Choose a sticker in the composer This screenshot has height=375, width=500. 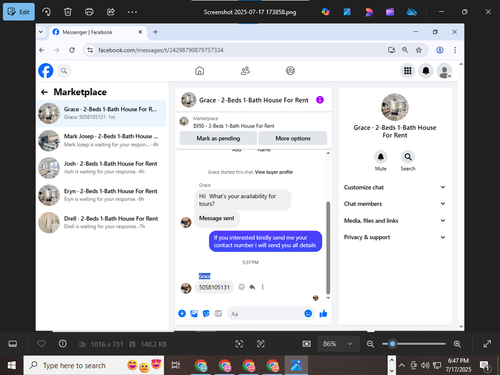(206, 313)
